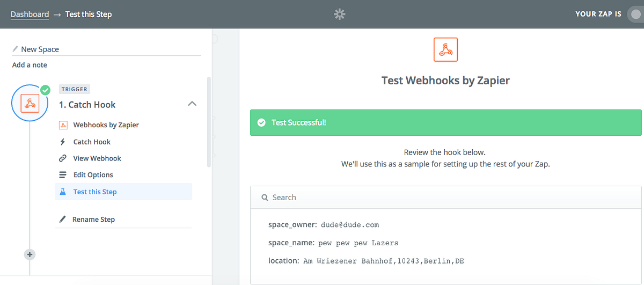644x285 pixels.
Task: Open the Dashboard link in breadcrumb
Action: (30, 14)
